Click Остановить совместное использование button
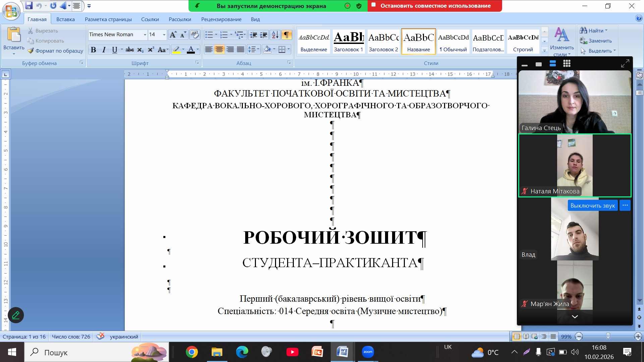Image resolution: width=644 pixels, height=362 pixels. click(x=435, y=6)
